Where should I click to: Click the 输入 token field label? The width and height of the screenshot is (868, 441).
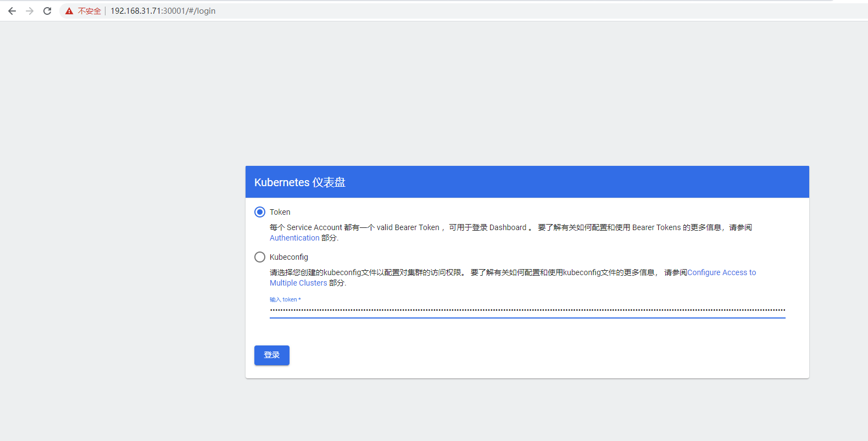pos(285,300)
